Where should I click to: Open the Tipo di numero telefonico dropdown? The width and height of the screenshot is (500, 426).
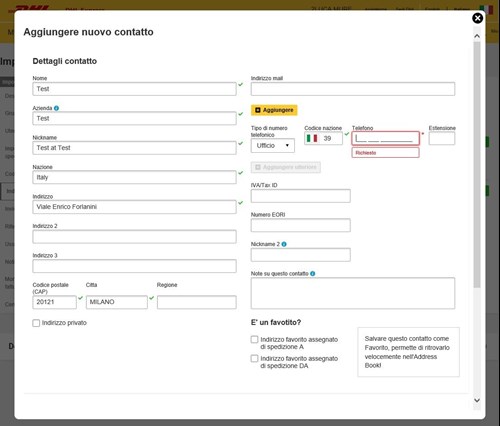tap(273, 146)
